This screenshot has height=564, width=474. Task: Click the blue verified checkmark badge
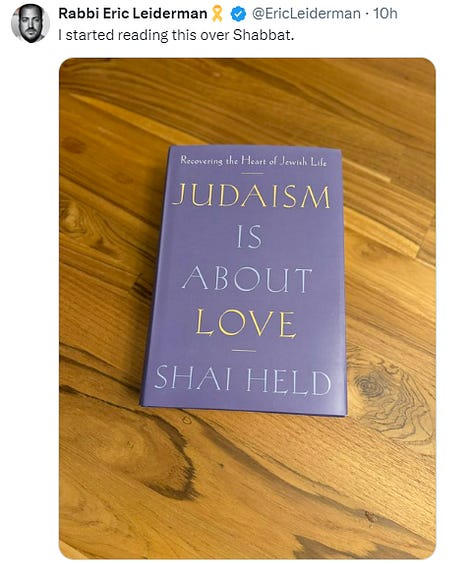(238, 14)
